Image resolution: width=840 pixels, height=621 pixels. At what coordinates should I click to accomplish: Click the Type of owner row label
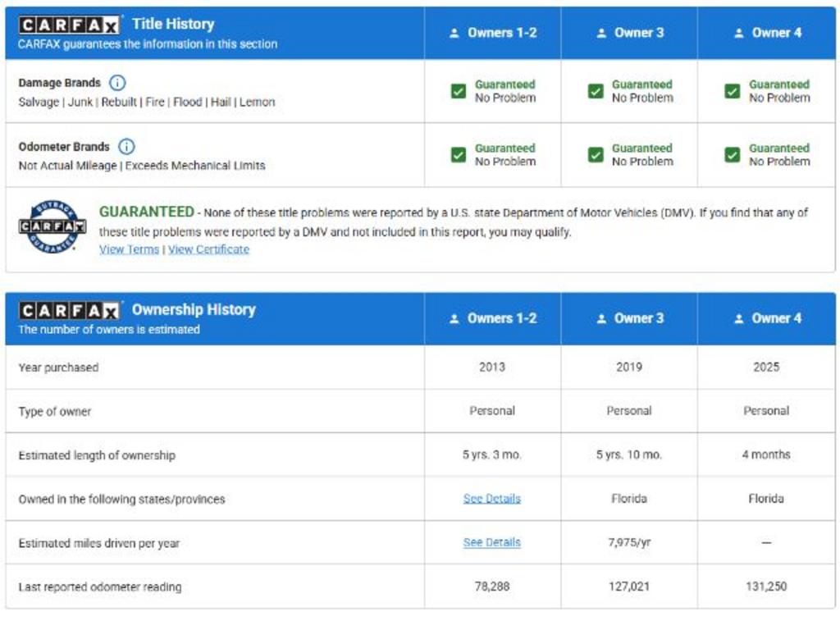pyautogui.click(x=55, y=412)
